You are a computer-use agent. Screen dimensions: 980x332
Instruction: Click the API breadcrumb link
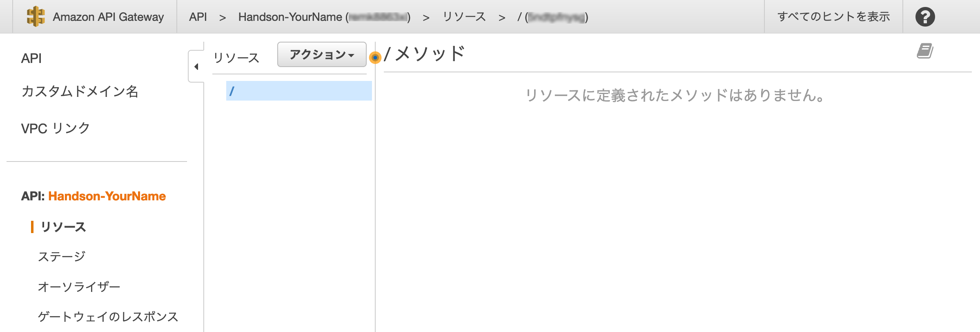click(x=198, y=17)
